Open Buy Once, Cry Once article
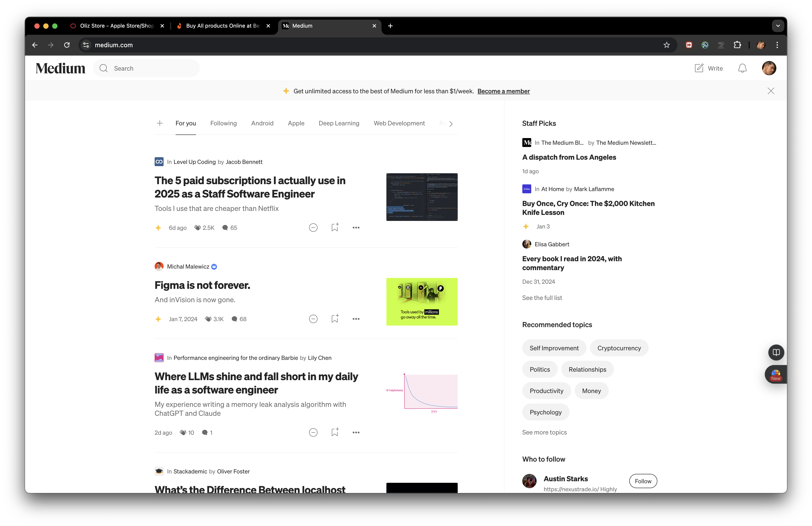This screenshot has height=526, width=812. click(588, 208)
